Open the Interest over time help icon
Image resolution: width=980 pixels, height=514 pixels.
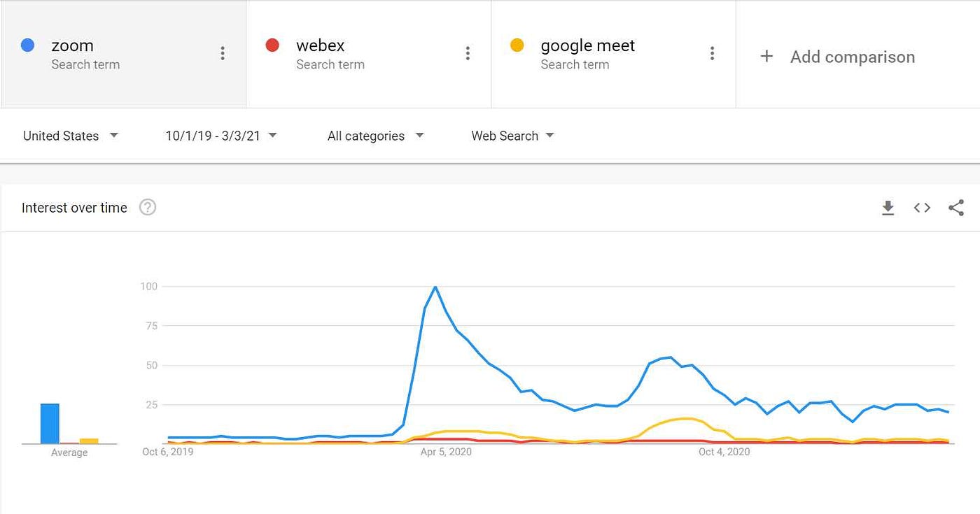click(148, 207)
